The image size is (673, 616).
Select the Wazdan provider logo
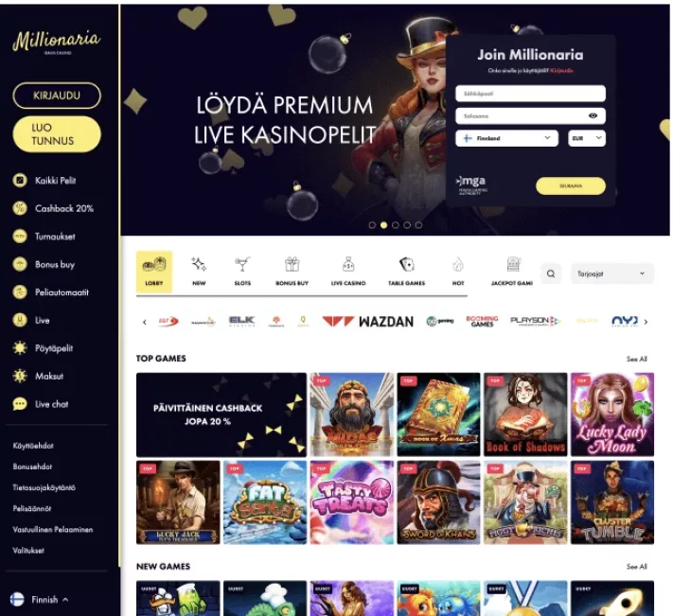pos(368,322)
